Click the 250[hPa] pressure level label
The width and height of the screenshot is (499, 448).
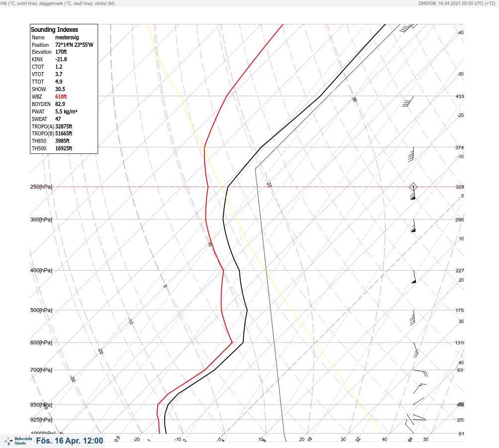pyautogui.click(x=41, y=187)
